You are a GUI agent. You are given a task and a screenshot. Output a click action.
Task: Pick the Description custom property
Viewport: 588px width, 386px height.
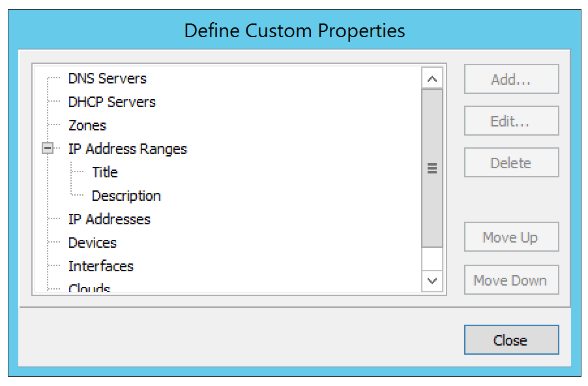pos(126,196)
